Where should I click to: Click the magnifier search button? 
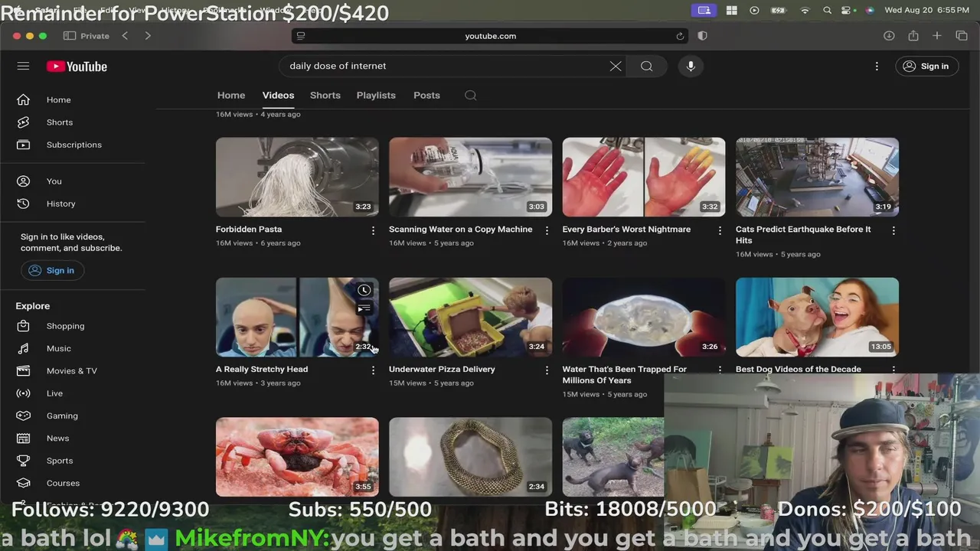coord(647,66)
